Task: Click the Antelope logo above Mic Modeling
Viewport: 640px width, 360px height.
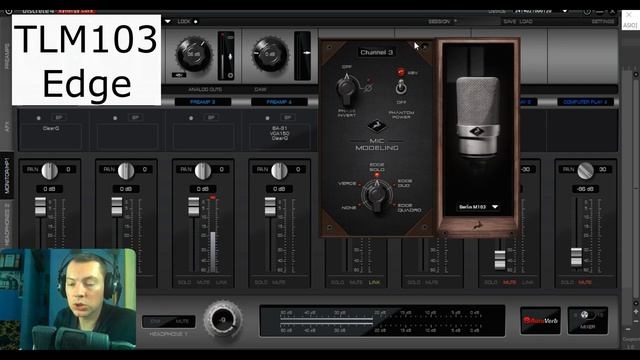Action: (x=377, y=125)
